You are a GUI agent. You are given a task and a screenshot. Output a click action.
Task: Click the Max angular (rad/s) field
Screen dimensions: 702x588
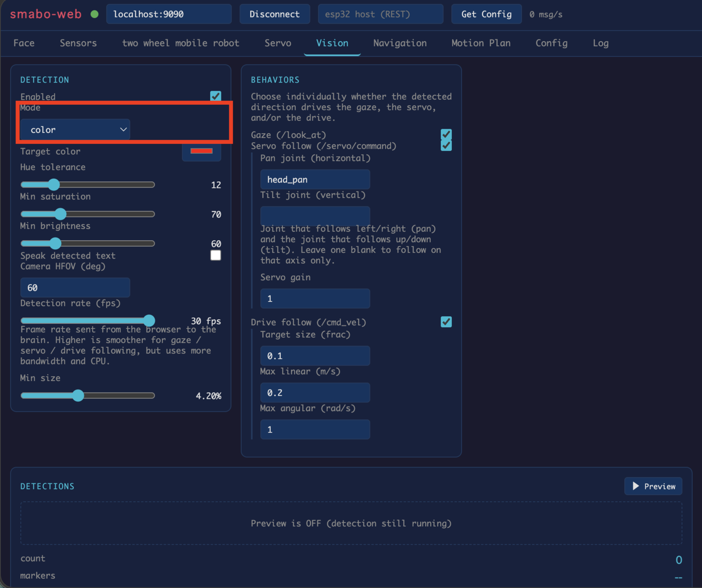tap(315, 430)
